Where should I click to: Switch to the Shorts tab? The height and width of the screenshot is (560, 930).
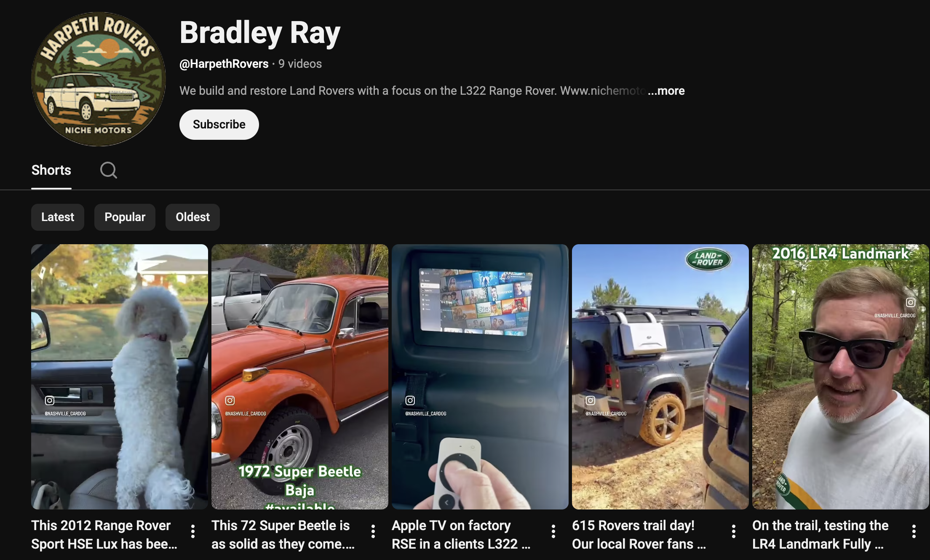tap(51, 170)
